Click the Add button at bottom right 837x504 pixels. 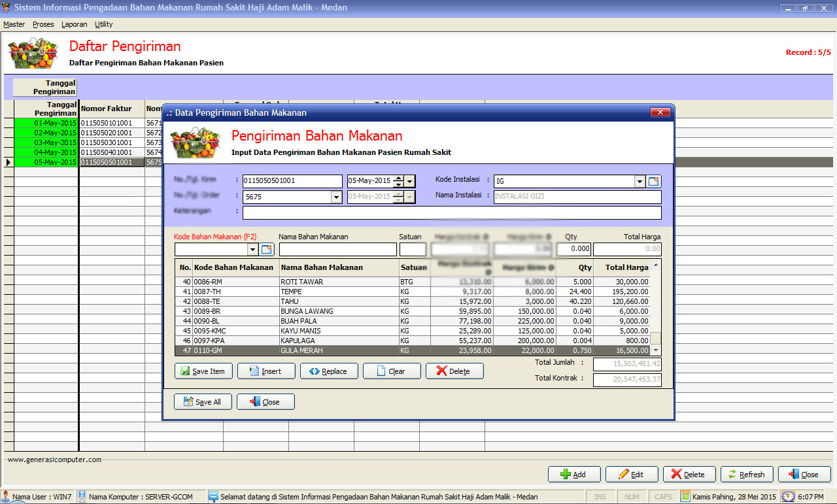click(573, 475)
